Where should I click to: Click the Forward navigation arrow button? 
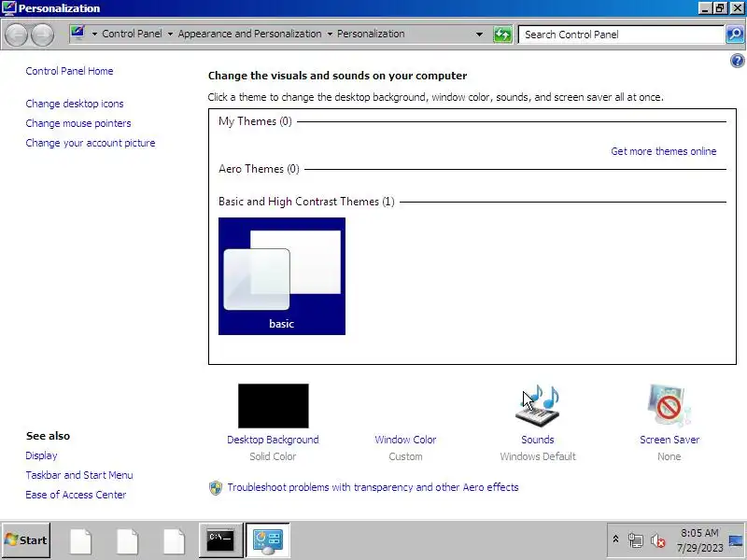click(x=43, y=35)
